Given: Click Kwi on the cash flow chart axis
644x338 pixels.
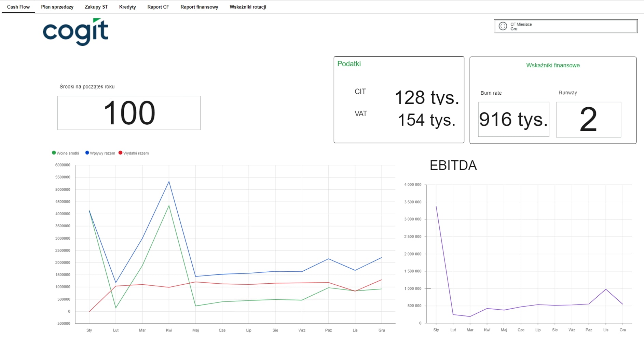Looking at the screenshot, I should click(169, 330).
